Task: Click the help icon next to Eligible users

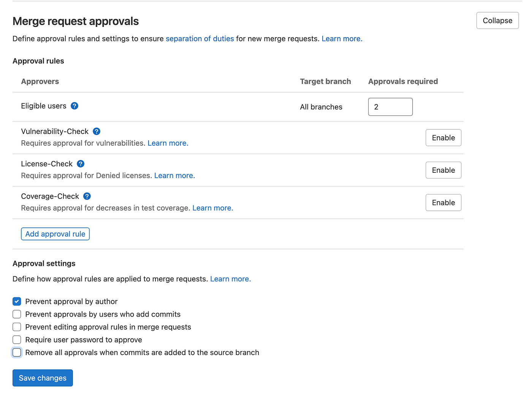Action: 74,106
